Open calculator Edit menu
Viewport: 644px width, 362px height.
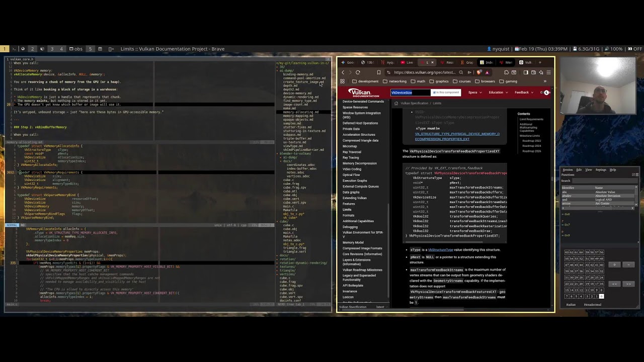tap(579, 169)
